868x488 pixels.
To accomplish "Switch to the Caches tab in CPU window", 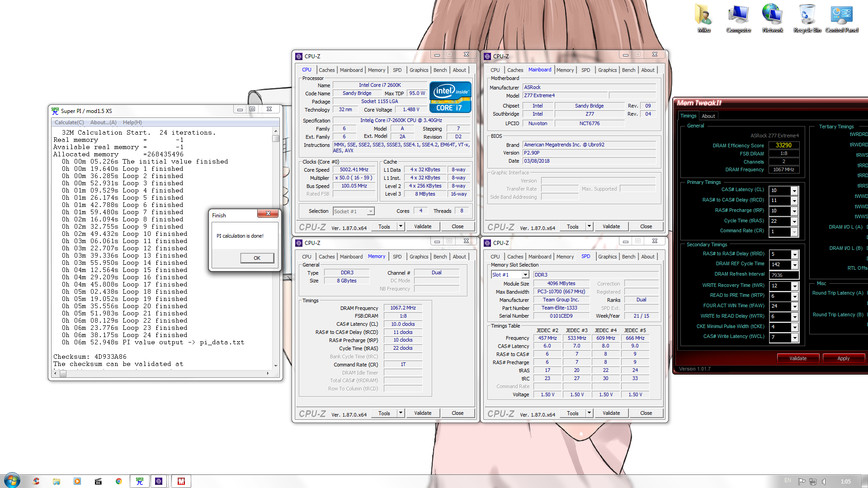I will [x=326, y=70].
